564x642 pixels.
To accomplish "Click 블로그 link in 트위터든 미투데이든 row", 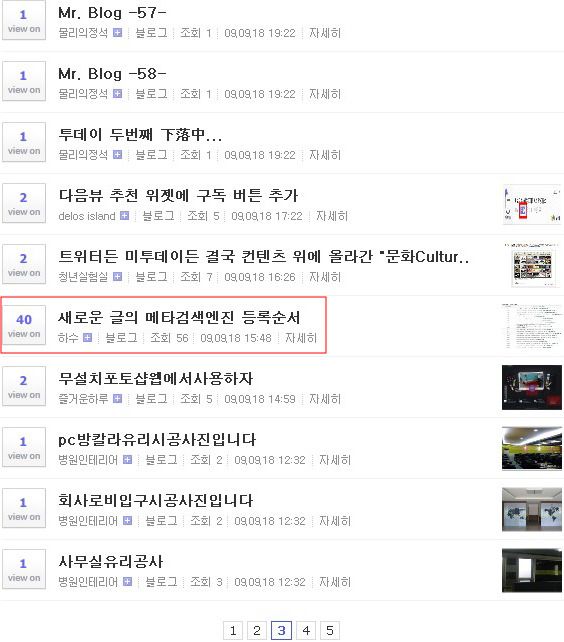I will 151,277.
